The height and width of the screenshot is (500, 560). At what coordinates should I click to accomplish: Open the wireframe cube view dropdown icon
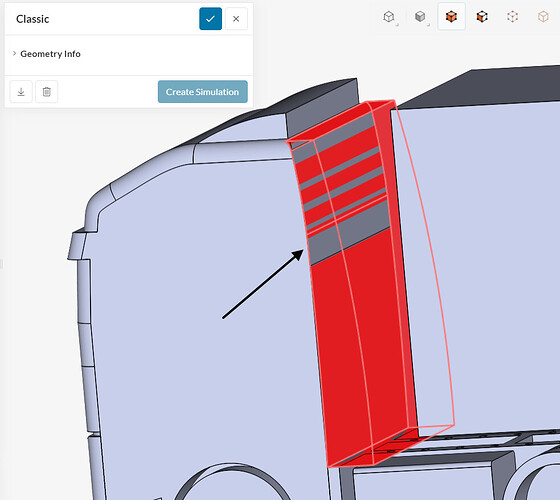pos(390,16)
